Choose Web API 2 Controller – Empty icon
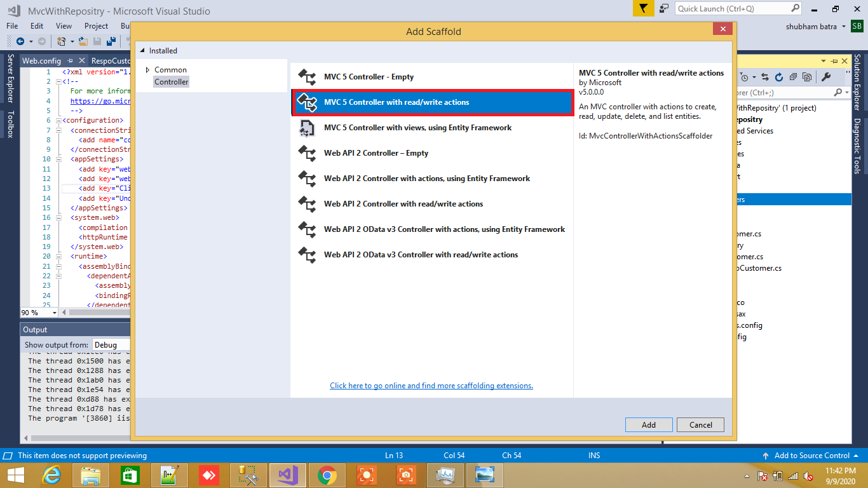The width and height of the screenshot is (868, 488). click(307, 153)
